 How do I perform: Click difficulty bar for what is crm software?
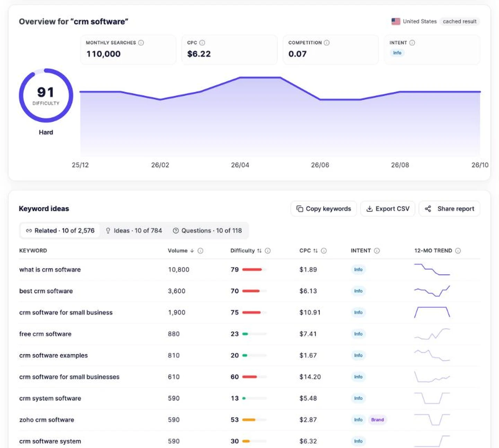254,270
